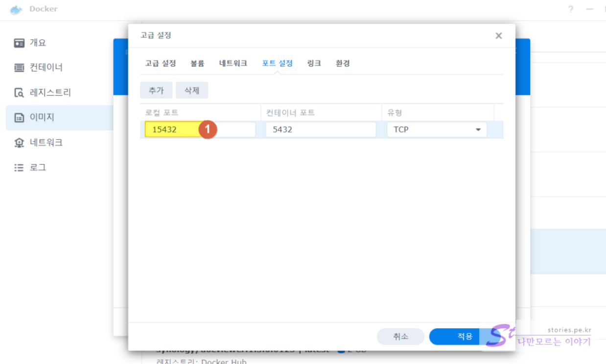Close the 고급 설정 dialog
Viewport: 606px width, 364px height.
tap(498, 36)
